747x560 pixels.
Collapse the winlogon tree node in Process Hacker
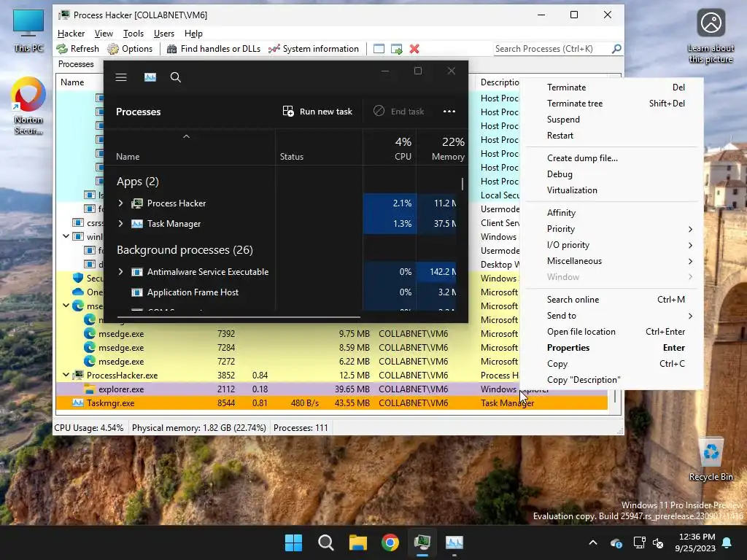pos(66,236)
